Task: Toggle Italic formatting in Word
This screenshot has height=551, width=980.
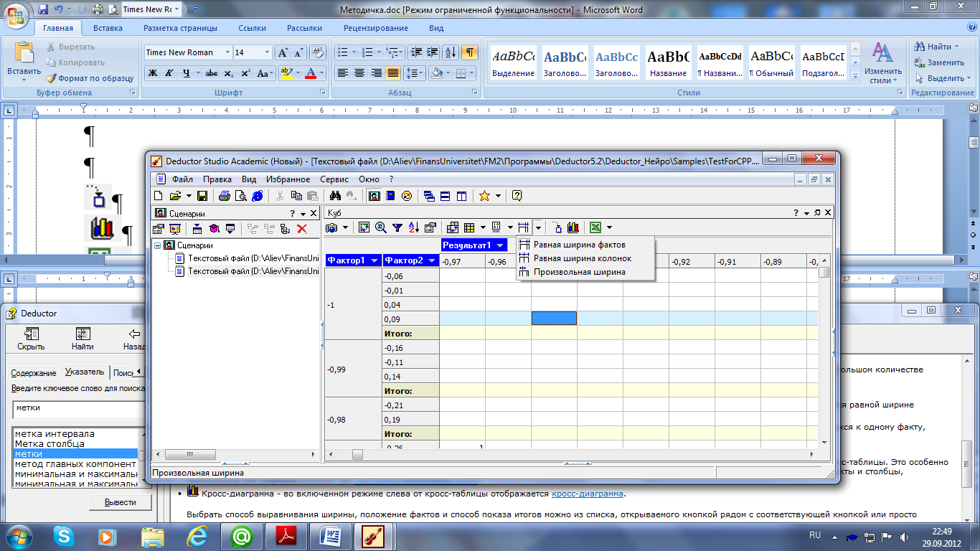Action: tap(169, 73)
